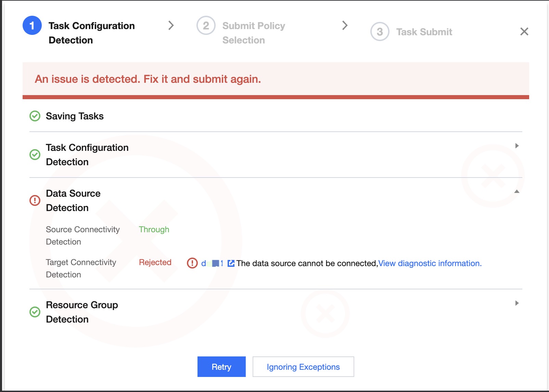This screenshot has width=549, height=392.
Task: Select the Task Submit step
Action: [x=424, y=32]
